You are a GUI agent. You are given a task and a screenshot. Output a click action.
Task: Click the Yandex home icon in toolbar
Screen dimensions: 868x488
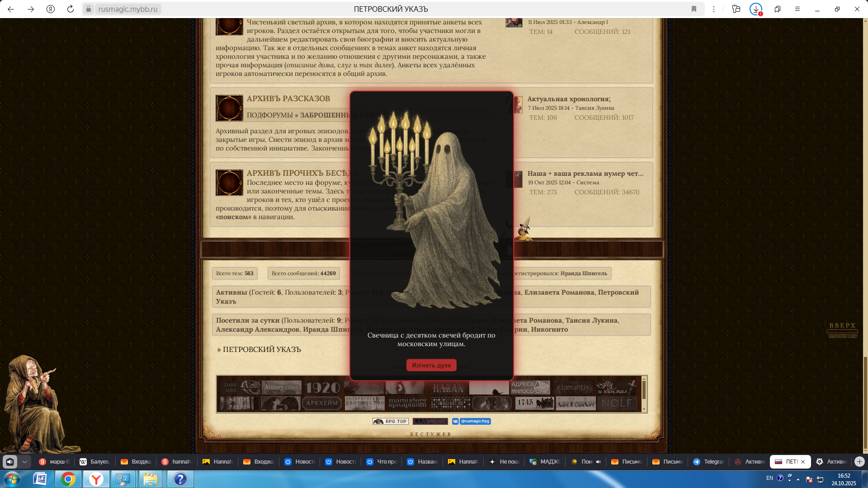pos(51,9)
